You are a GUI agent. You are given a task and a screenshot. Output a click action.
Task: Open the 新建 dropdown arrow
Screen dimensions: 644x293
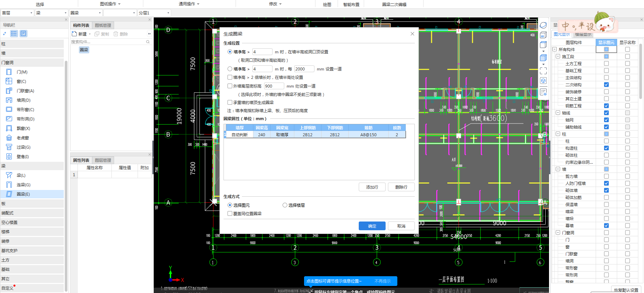[90, 34]
